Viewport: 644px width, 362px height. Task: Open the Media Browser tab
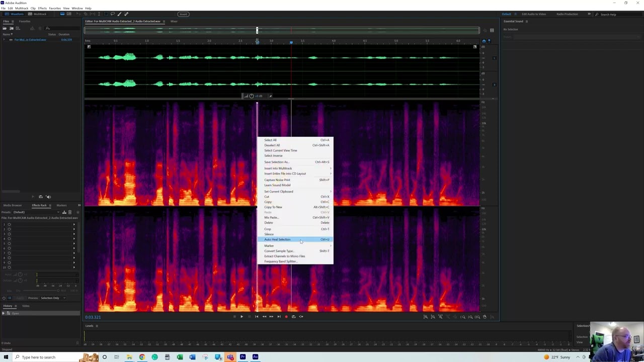point(13,205)
